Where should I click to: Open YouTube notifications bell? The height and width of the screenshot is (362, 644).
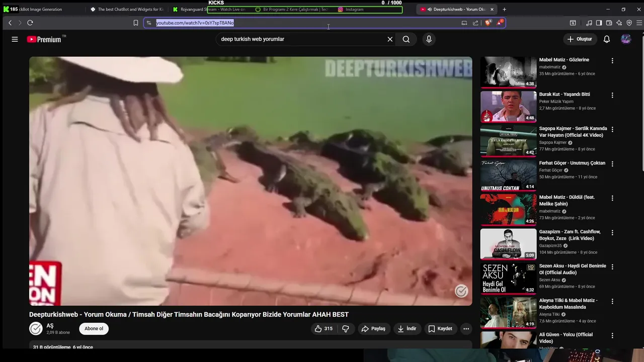click(x=607, y=39)
